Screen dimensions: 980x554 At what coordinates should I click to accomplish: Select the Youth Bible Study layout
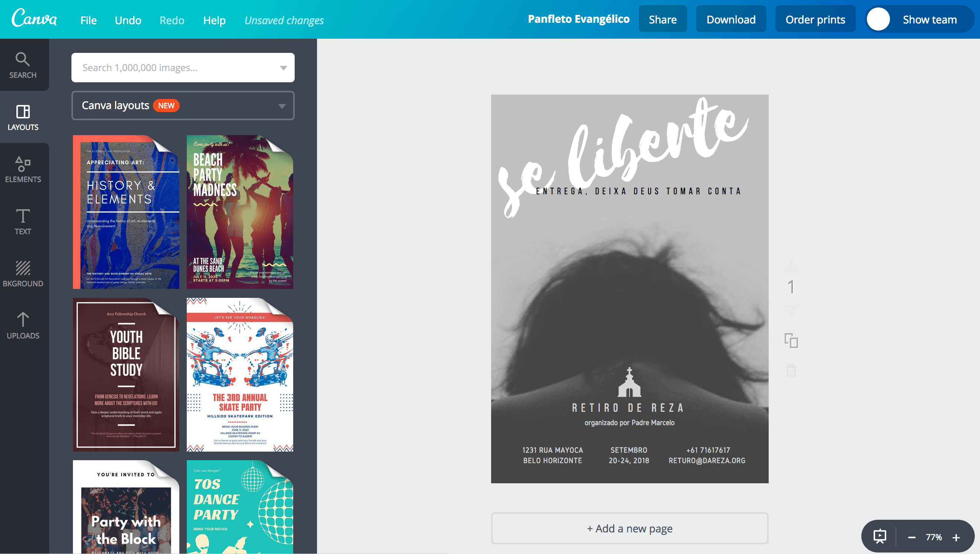126,375
